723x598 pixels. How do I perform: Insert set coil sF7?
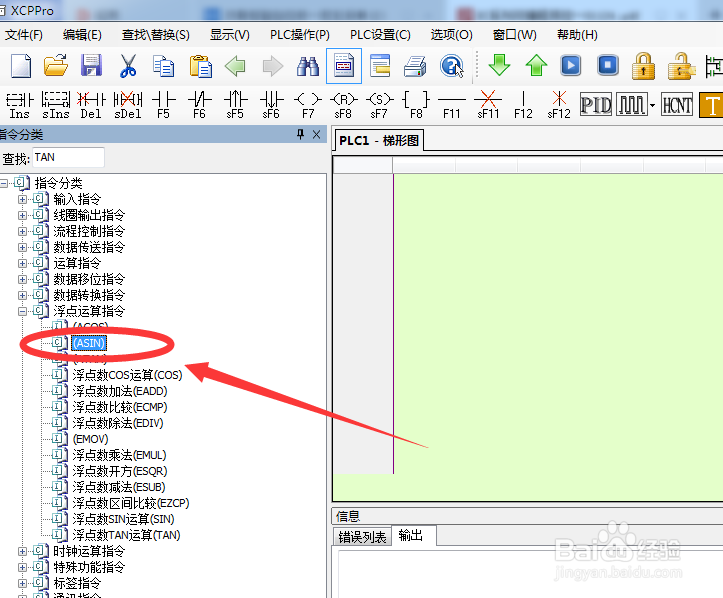point(379,105)
